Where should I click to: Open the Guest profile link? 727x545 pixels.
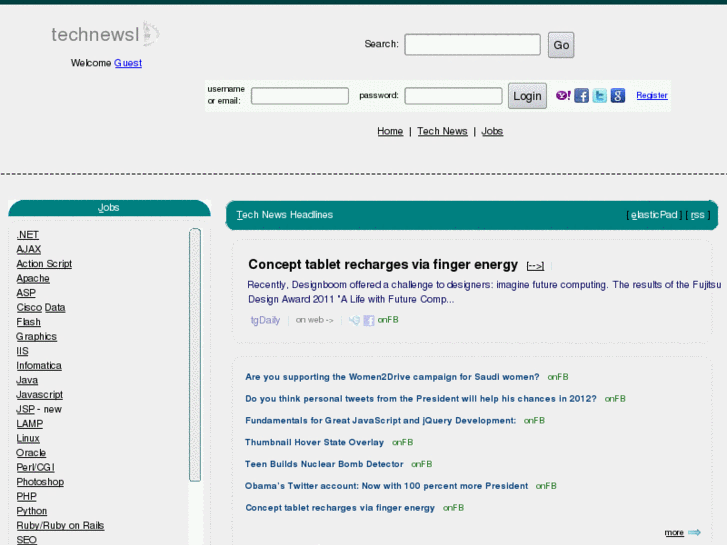[x=128, y=63]
